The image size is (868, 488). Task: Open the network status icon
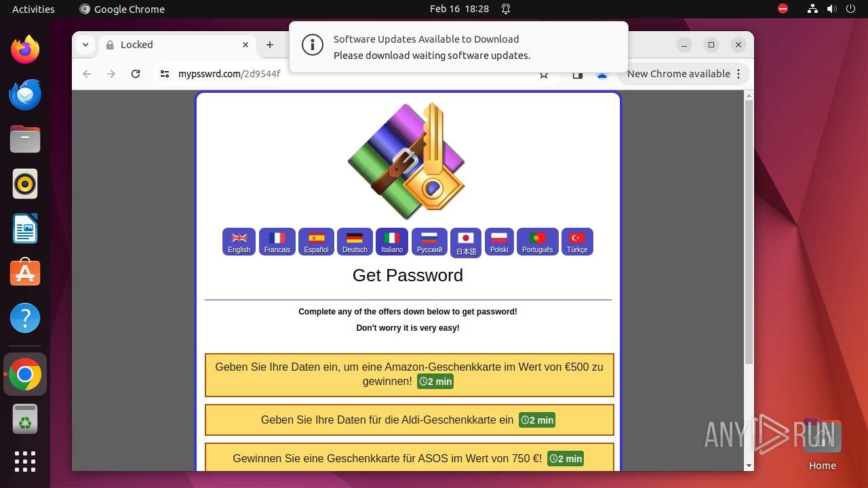click(x=812, y=9)
